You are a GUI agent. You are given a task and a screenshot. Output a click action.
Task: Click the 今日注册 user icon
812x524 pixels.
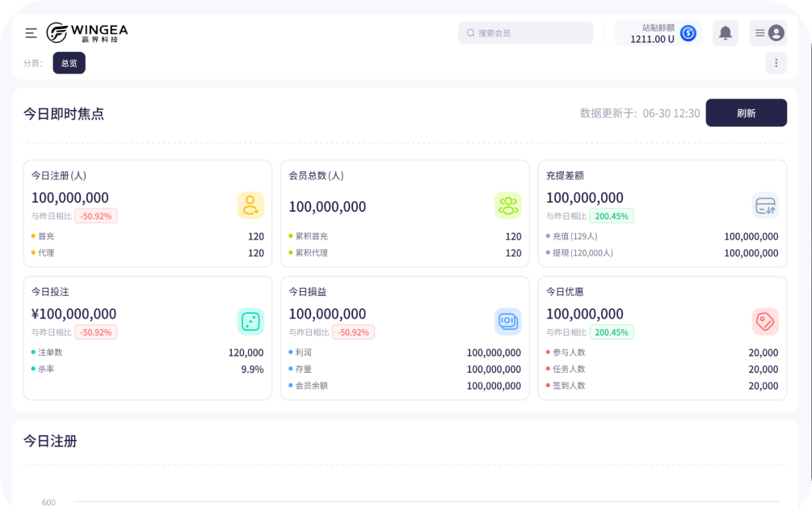click(250, 205)
